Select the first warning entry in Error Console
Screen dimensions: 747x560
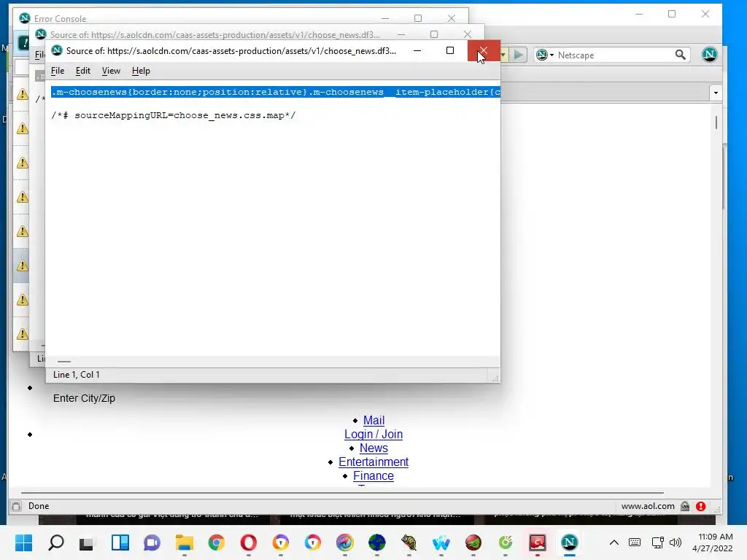pyautogui.click(x=23, y=94)
